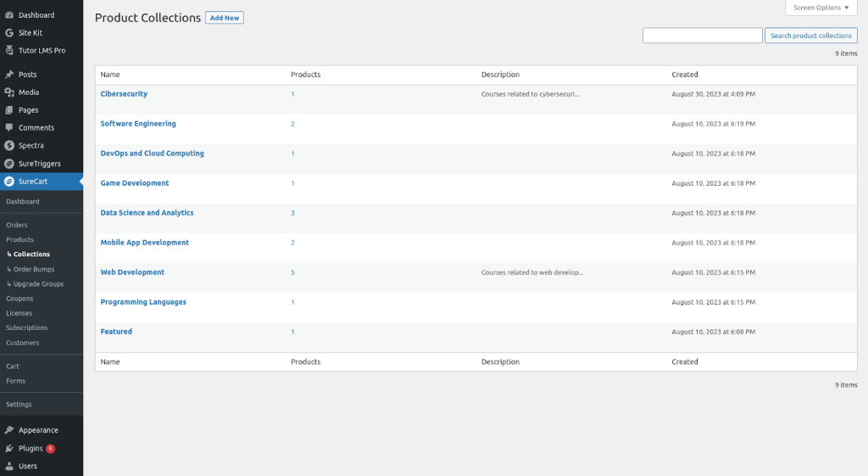Open the Featured collection link
Screen dimensions: 868x476
coord(116,332)
